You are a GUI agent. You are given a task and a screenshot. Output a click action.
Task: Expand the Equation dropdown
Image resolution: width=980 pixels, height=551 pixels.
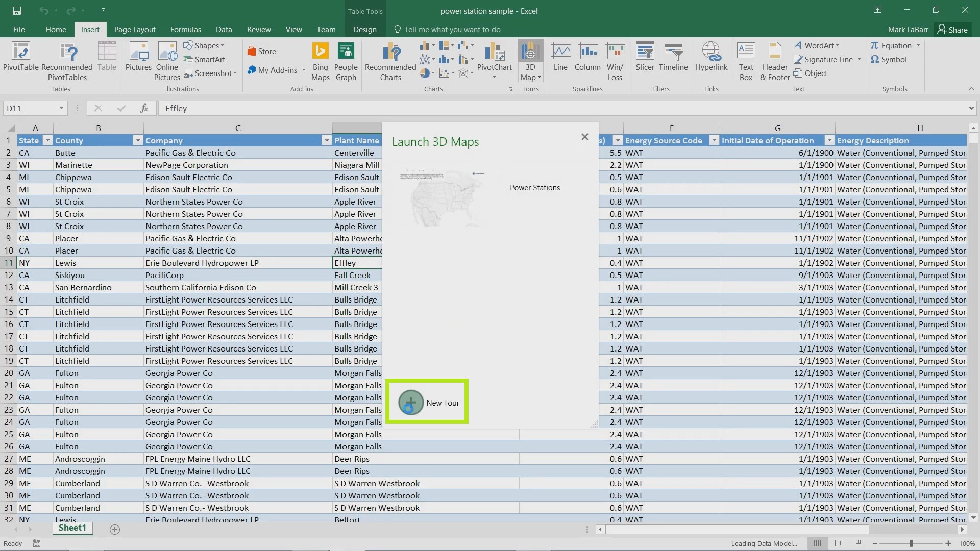918,46
